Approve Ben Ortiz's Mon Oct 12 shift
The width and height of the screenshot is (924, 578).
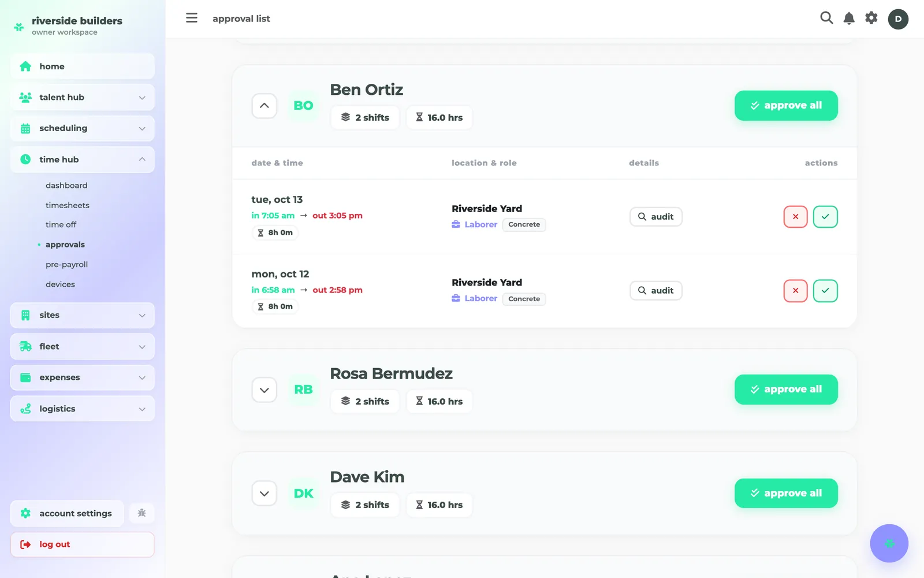click(825, 291)
